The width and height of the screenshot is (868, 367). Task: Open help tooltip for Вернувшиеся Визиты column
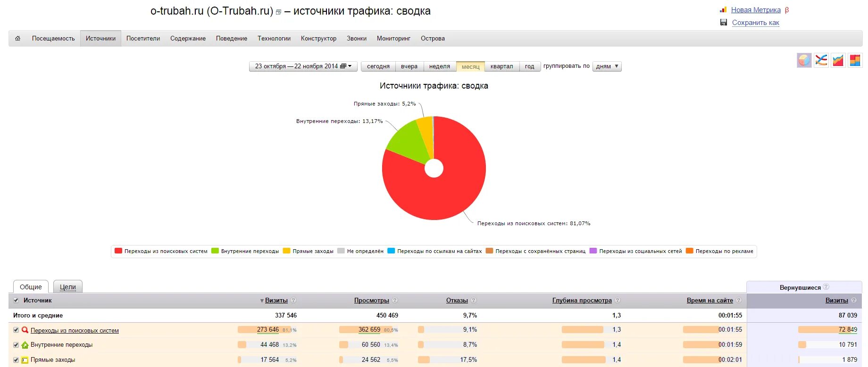[x=854, y=300]
